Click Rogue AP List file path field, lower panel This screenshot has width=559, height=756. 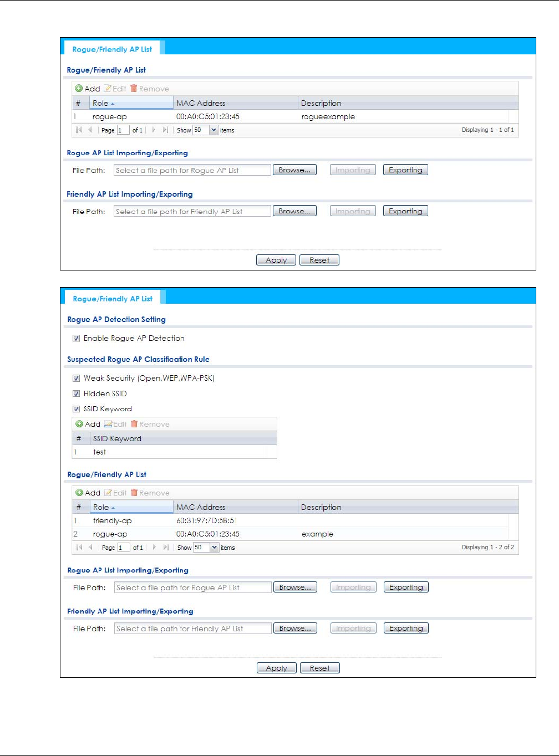(193, 588)
